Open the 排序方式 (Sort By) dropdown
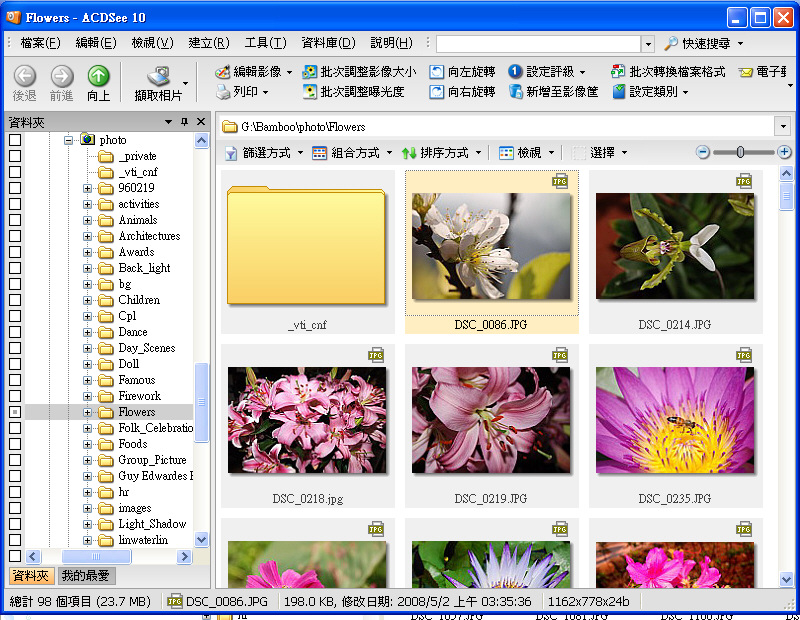 [441, 153]
